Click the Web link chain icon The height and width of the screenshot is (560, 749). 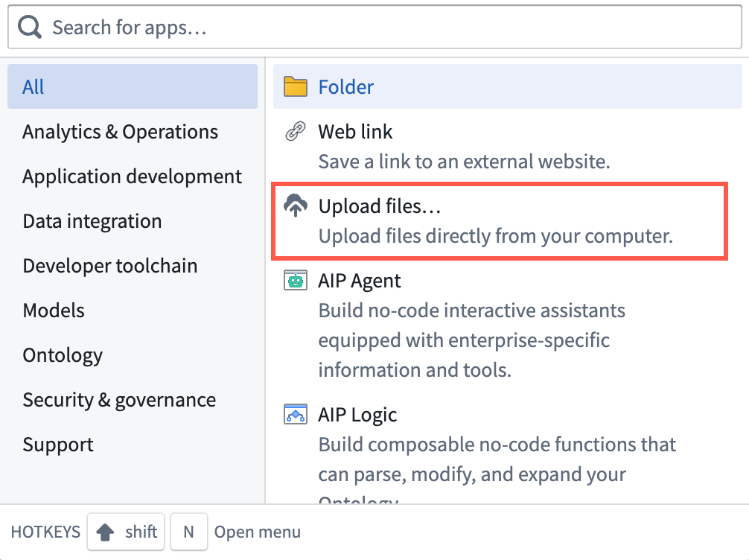tap(295, 131)
